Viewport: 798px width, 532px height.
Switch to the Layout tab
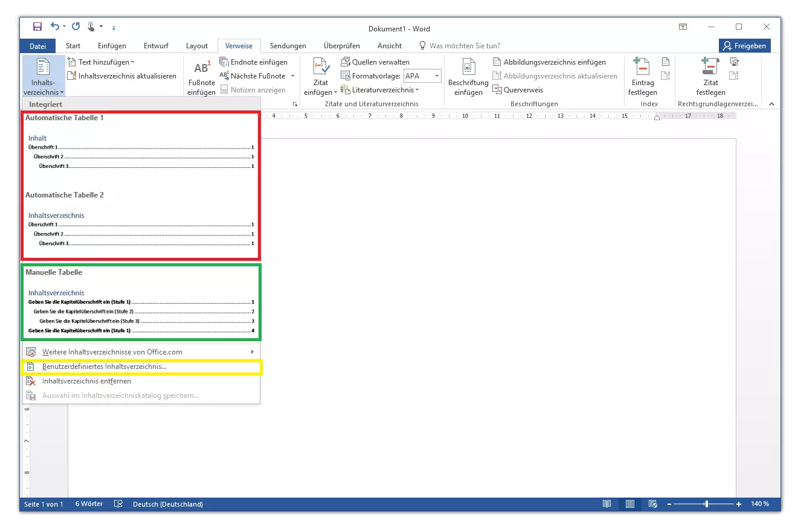click(197, 46)
